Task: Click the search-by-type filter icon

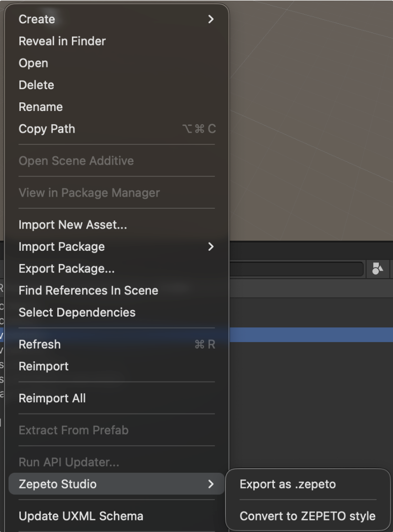Action: point(377,269)
